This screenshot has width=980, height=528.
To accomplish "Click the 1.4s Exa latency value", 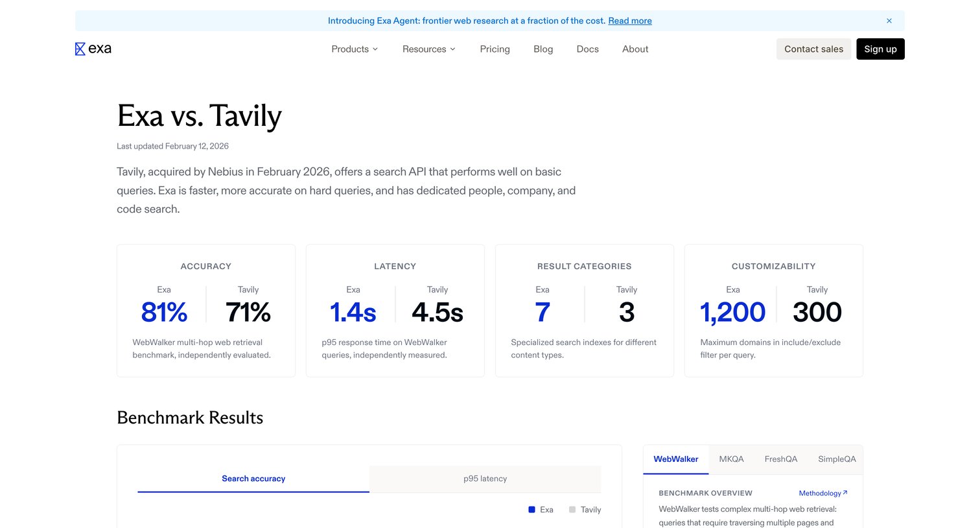I will point(353,313).
